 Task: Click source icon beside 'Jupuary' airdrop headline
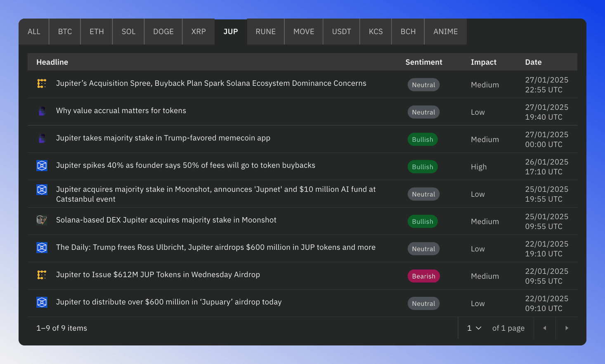[42, 302]
